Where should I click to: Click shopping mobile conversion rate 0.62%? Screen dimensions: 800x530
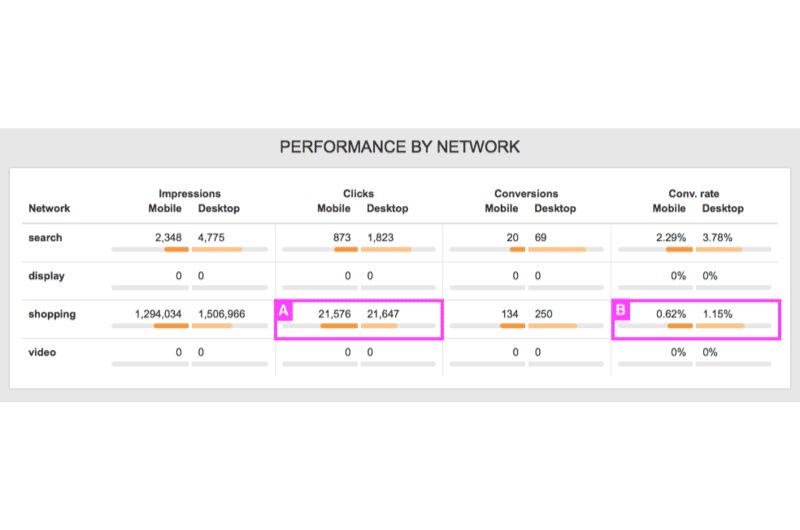click(671, 314)
